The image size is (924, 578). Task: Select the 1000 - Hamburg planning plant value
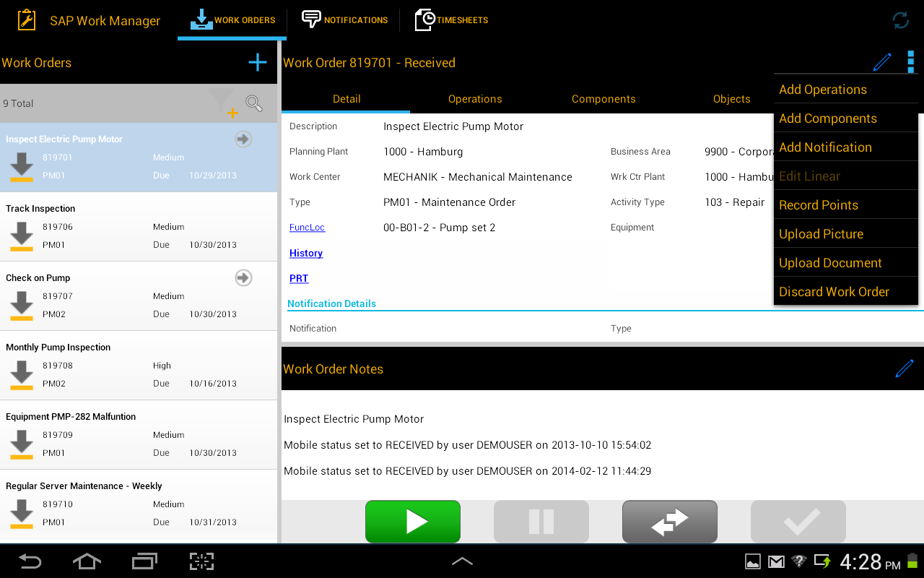pos(423,152)
